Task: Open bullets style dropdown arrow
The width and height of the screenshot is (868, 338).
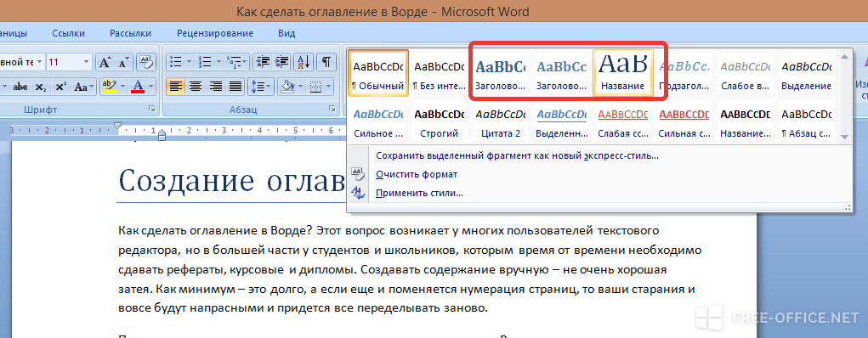Action: pos(190,62)
